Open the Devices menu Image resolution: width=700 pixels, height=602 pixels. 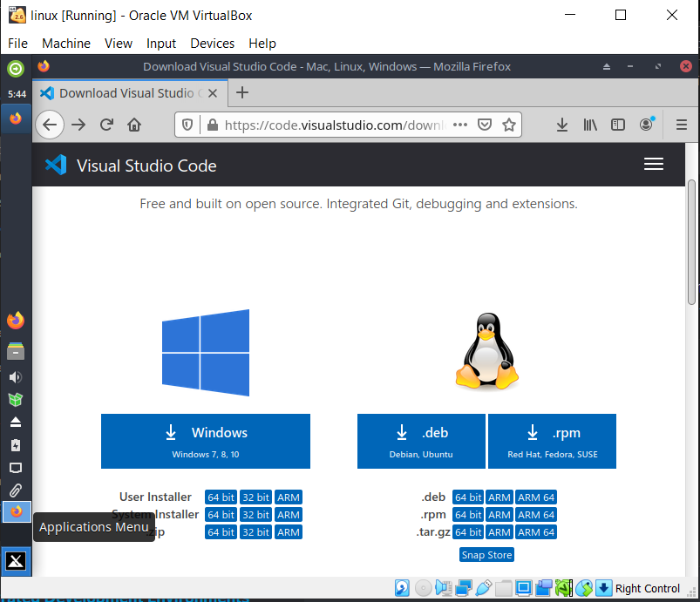212,44
